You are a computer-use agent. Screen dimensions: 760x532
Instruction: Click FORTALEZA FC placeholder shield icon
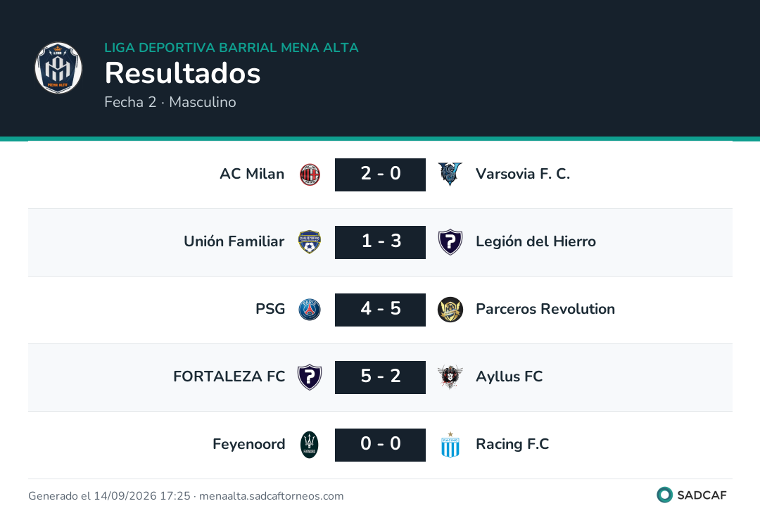310,377
